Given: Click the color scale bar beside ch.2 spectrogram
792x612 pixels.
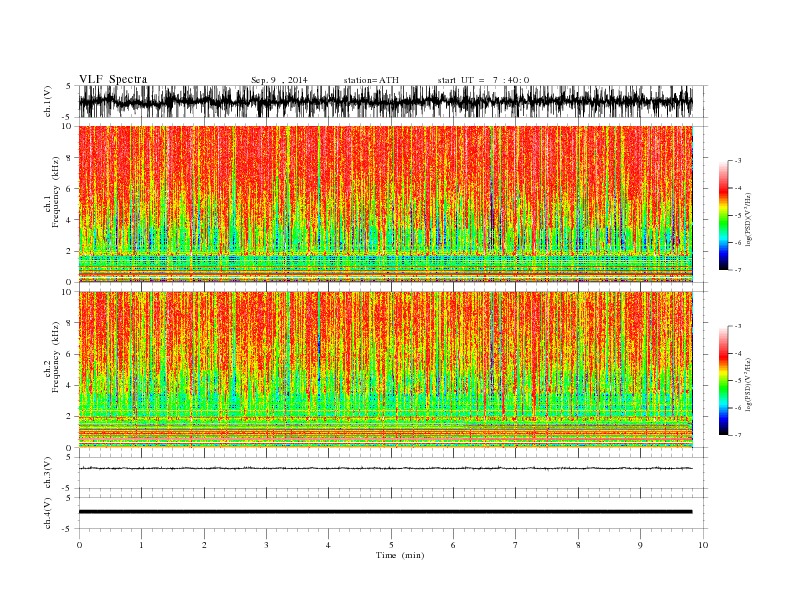Looking at the screenshot, I should coord(723,381).
